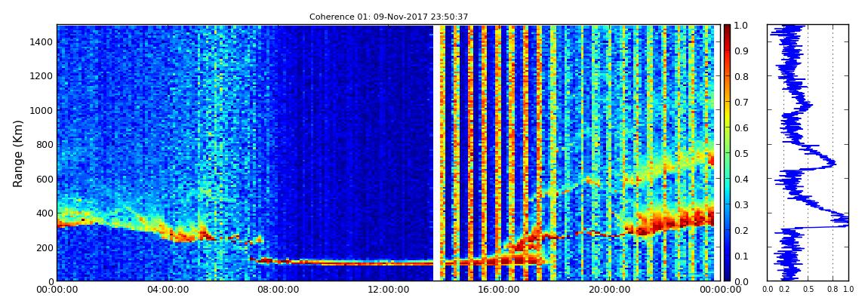Viewport: 868px width, 307px height.
Task: Click the colorbar 0.3 tick label
Action: point(741,204)
